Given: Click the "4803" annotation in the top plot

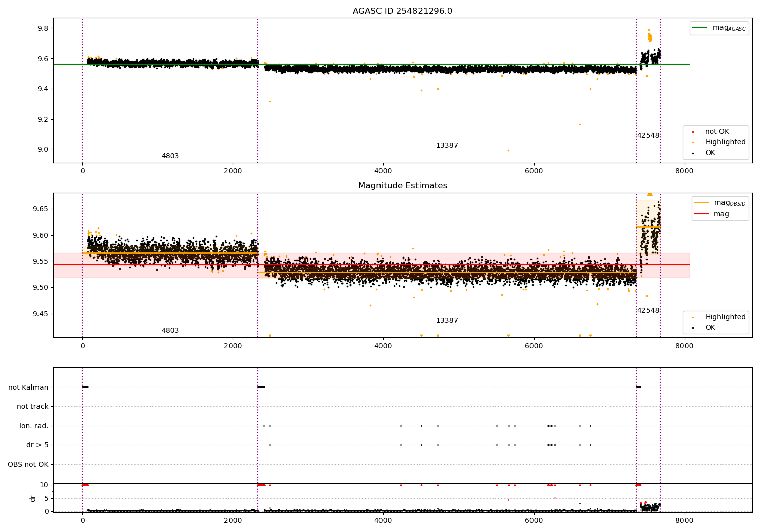Looking at the screenshot, I should 170,156.
